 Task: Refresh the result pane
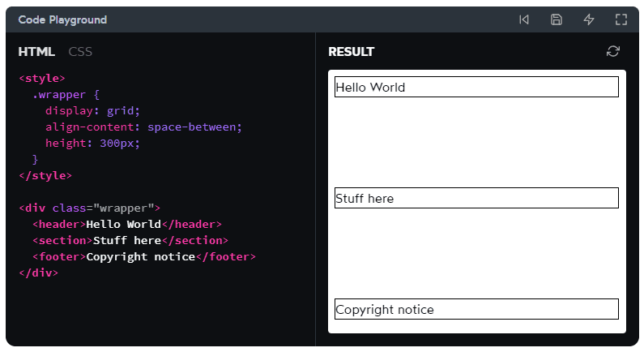coord(612,51)
